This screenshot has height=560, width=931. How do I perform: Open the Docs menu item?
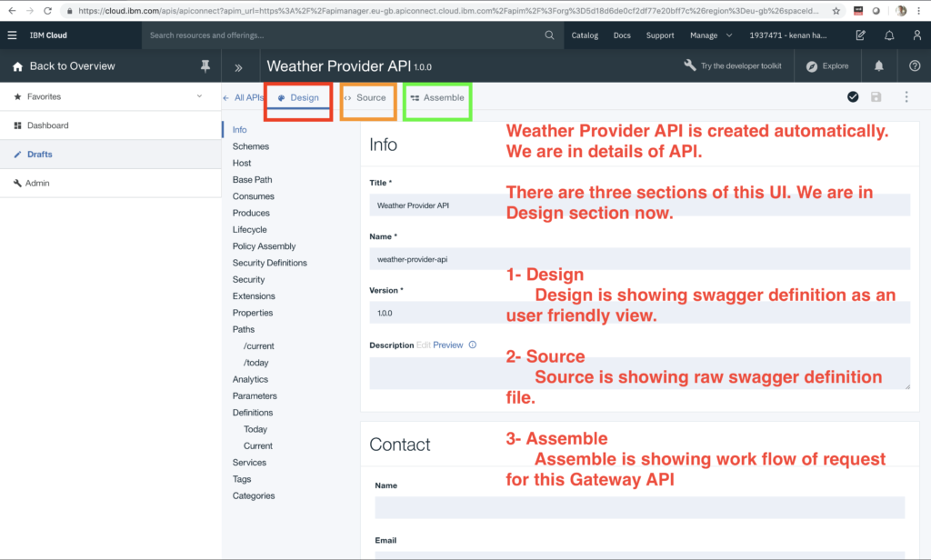[622, 35]
